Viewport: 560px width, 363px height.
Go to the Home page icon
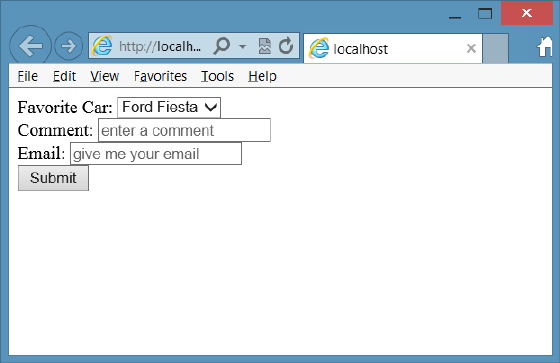[x=545, y=47]
